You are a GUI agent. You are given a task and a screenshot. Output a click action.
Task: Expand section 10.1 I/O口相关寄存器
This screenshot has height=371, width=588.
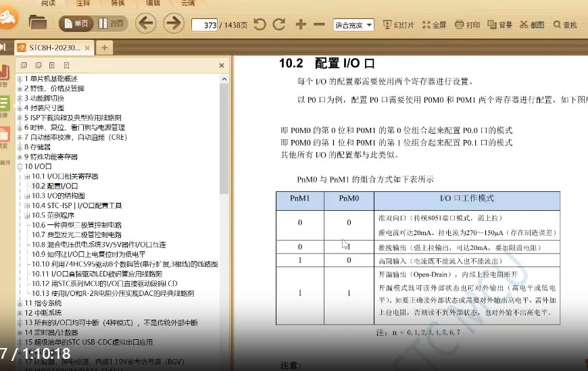[27, 176]
